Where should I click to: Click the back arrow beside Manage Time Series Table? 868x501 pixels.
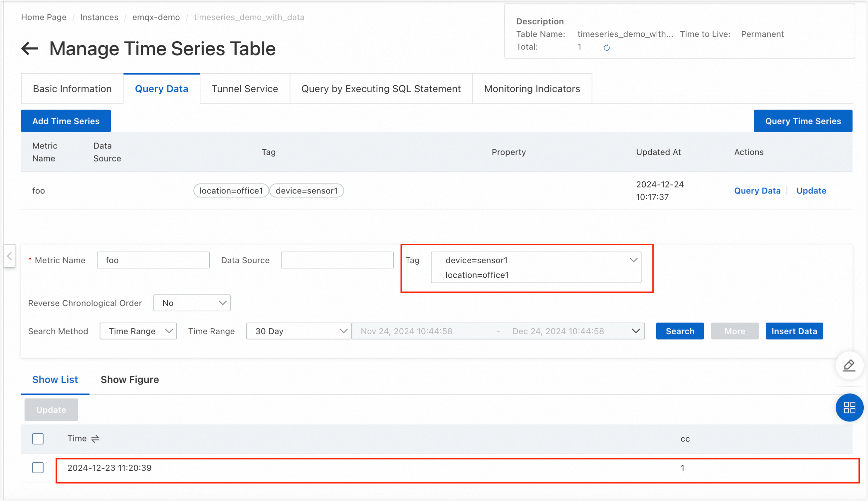click(29, 49)
